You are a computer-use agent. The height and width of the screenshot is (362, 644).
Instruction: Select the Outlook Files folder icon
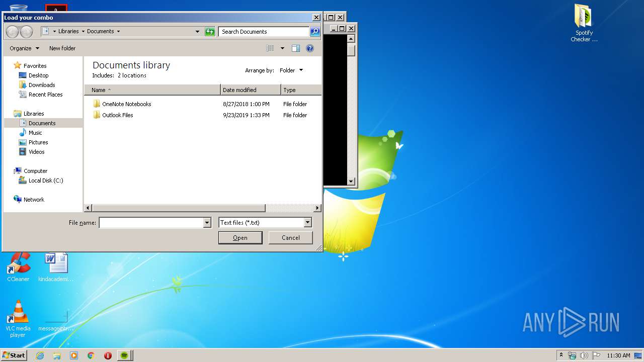[x=97, y=115]
